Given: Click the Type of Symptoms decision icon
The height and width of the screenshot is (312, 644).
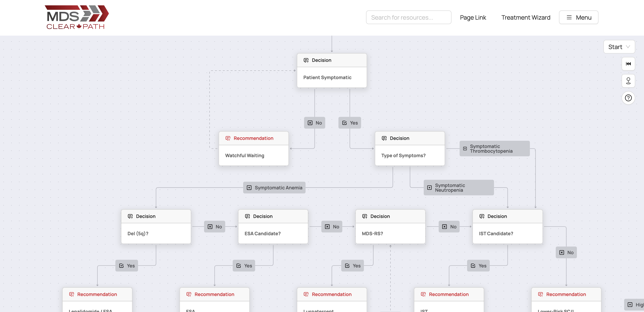Looking at the screenshot, I should point(384,138).
